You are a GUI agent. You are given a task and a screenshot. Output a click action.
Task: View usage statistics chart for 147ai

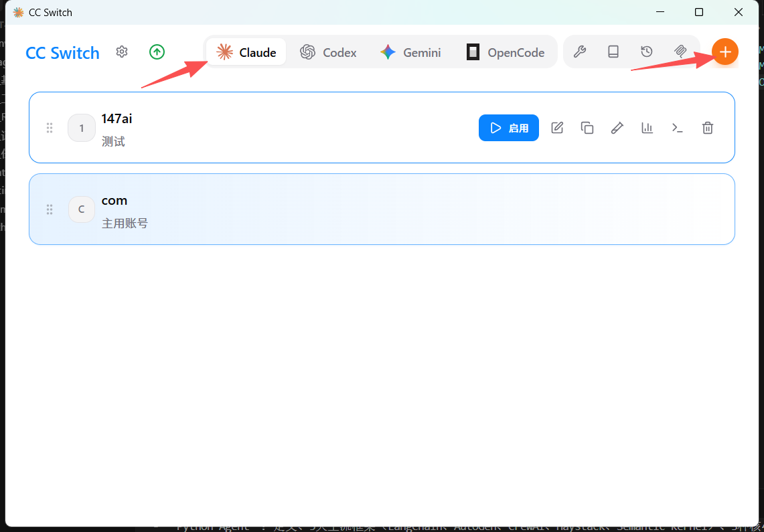pyautogui.click(x=647, y=128)
